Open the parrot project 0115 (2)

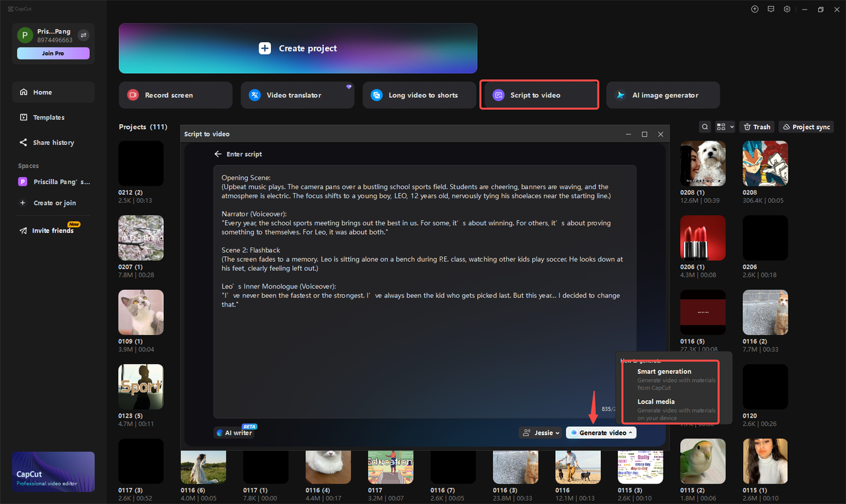pyautogui.click(x=703, y=461)
